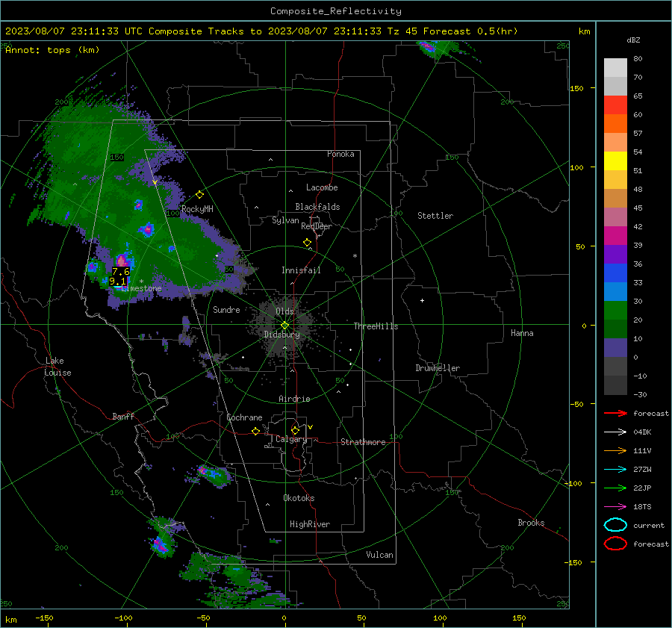
Task: Select the purple band in dBZ legend
Action: tap(615, 254)
